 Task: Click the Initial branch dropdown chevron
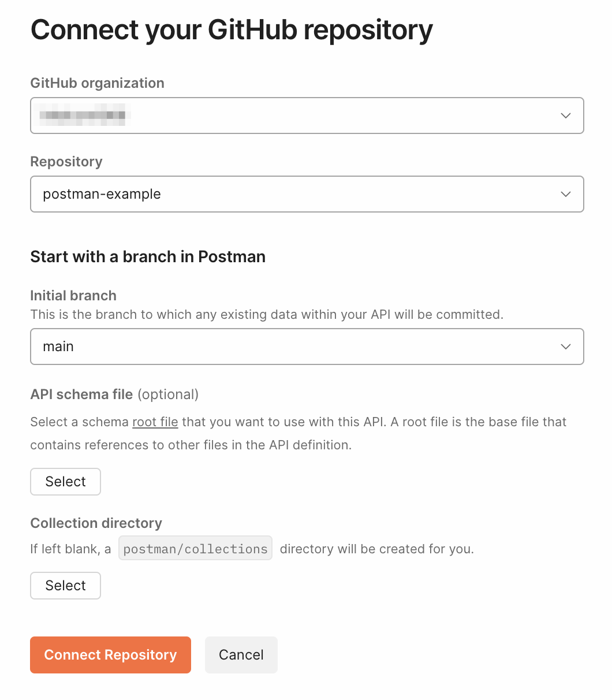point(566,347)
